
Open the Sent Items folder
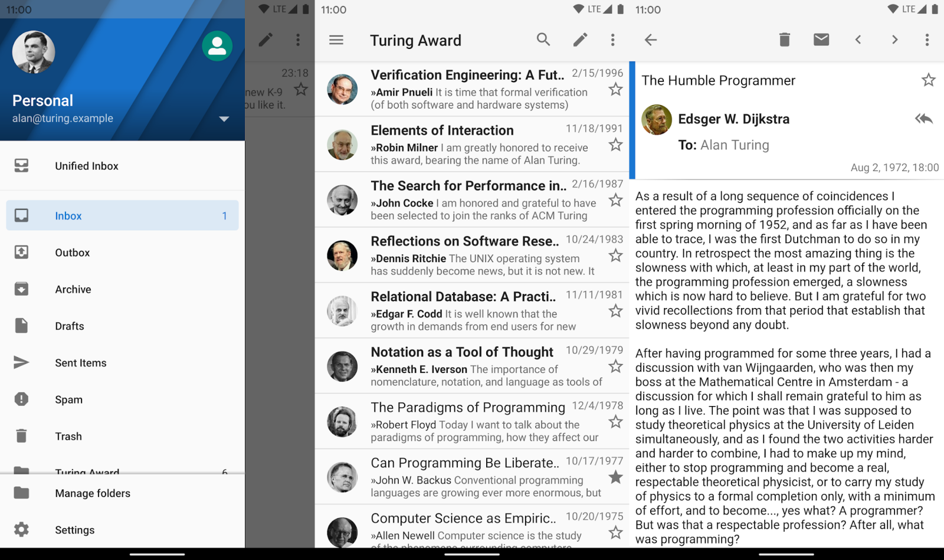click(x=81, y=363)
